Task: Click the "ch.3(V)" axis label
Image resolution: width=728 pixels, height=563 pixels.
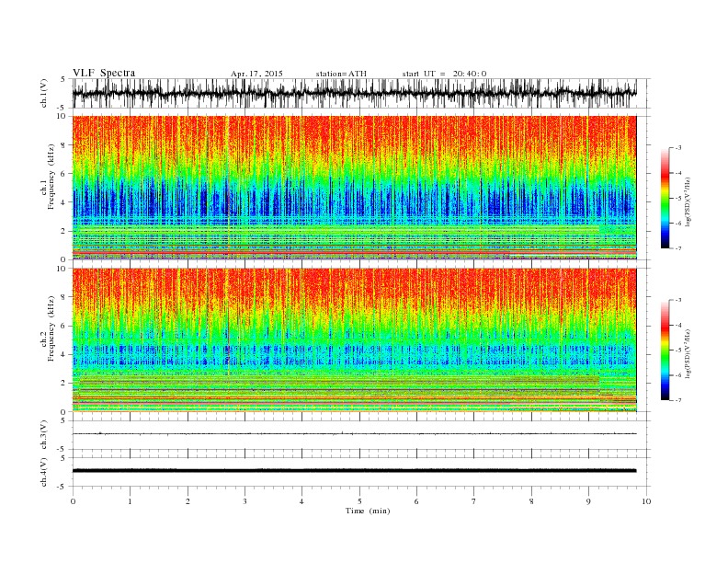Action: [44, 435]
